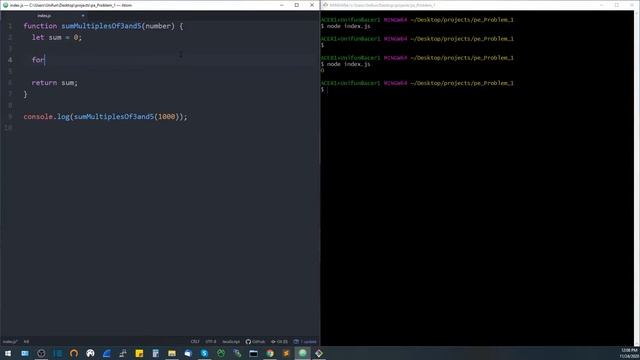Click 'console.log' on line 9
Viewport: 640px width, 360px height.
click(47, 116)
